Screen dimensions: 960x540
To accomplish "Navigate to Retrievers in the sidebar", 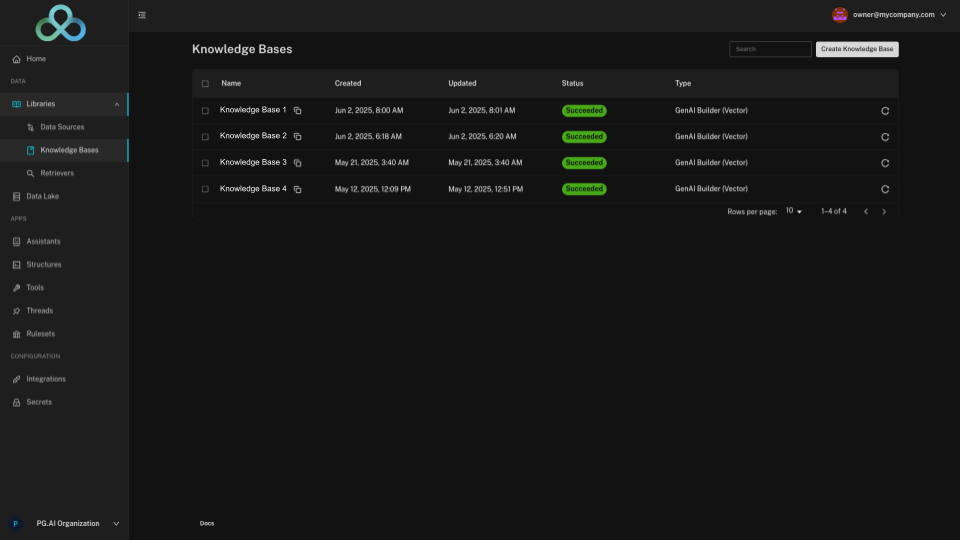I will 57,173.
